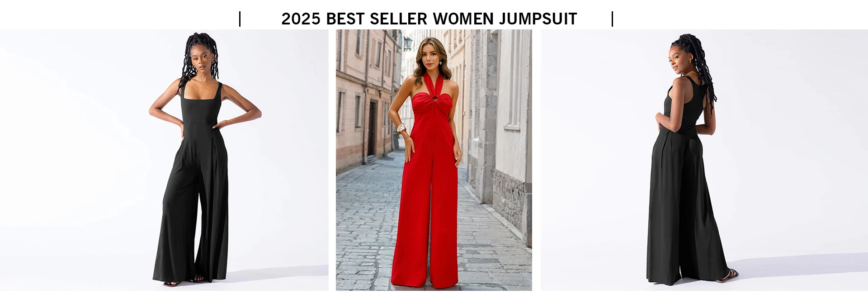Click the 2025 text in the heading

[x=301, y=19]
